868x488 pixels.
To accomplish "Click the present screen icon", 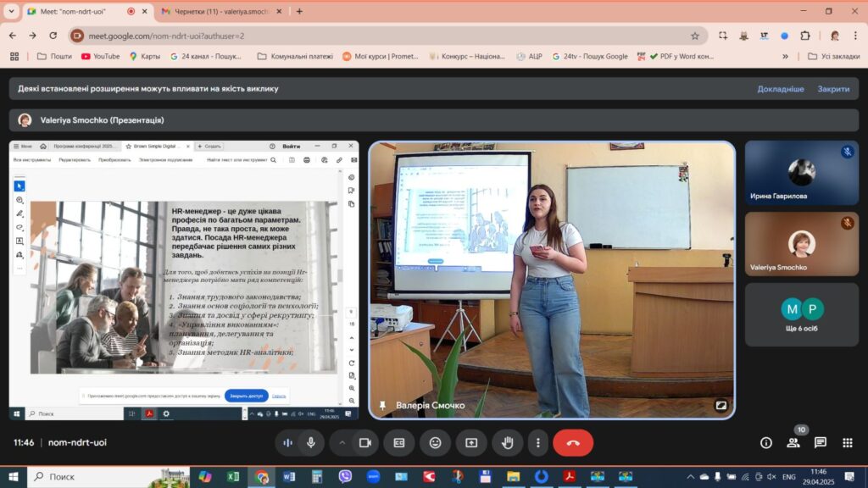I will pyautogui.click(x=471, y=442).
